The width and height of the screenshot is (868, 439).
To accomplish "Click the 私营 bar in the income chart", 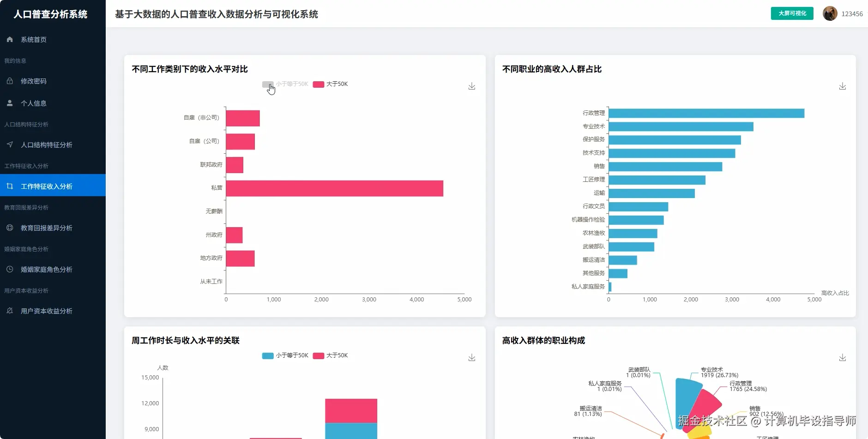I will (335, 188).
